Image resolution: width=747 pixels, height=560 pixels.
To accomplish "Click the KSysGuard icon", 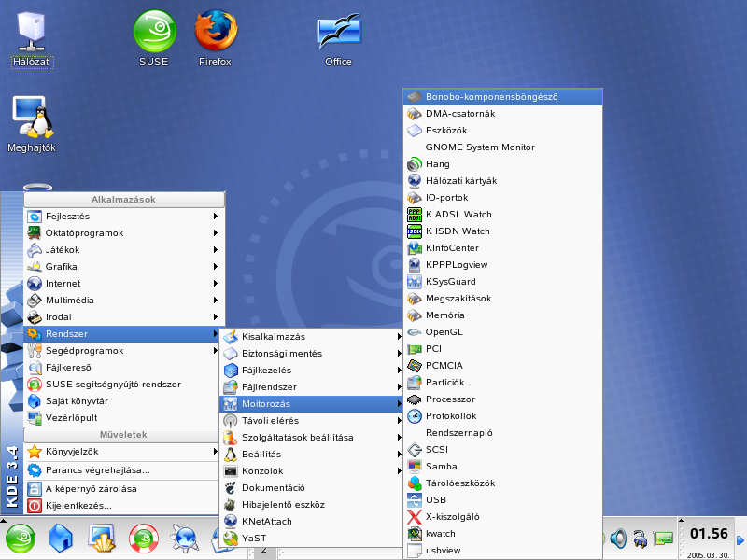I will pos(415,282).
